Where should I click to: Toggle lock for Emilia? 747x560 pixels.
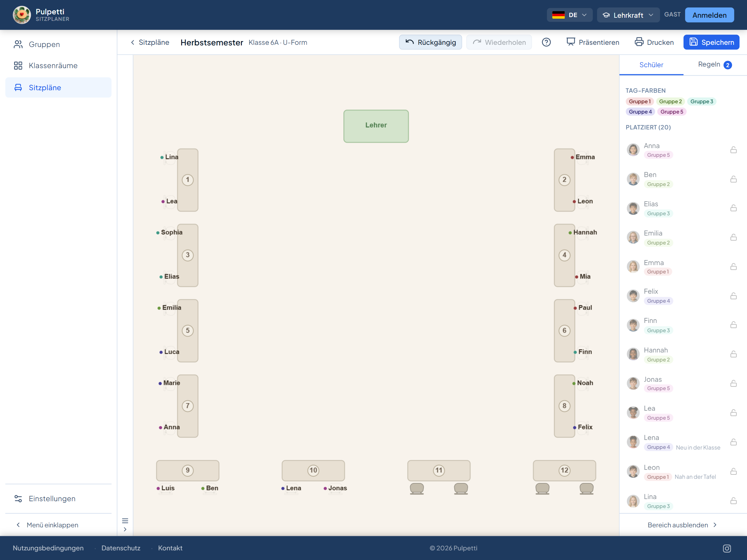pyautogui.click(x=733, y=237)
